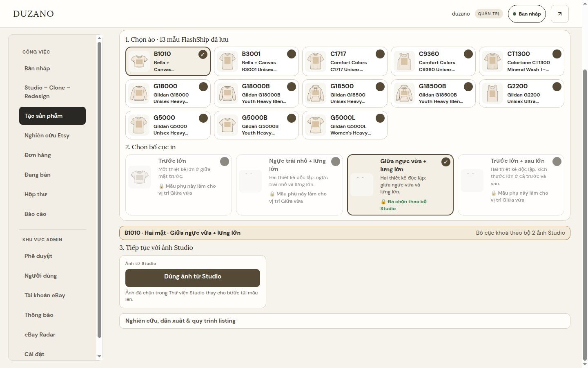This screenshot has height=368, width=588.
Task: Choose Trước lớn + sau lớn radio
Action: coord(557,162)
